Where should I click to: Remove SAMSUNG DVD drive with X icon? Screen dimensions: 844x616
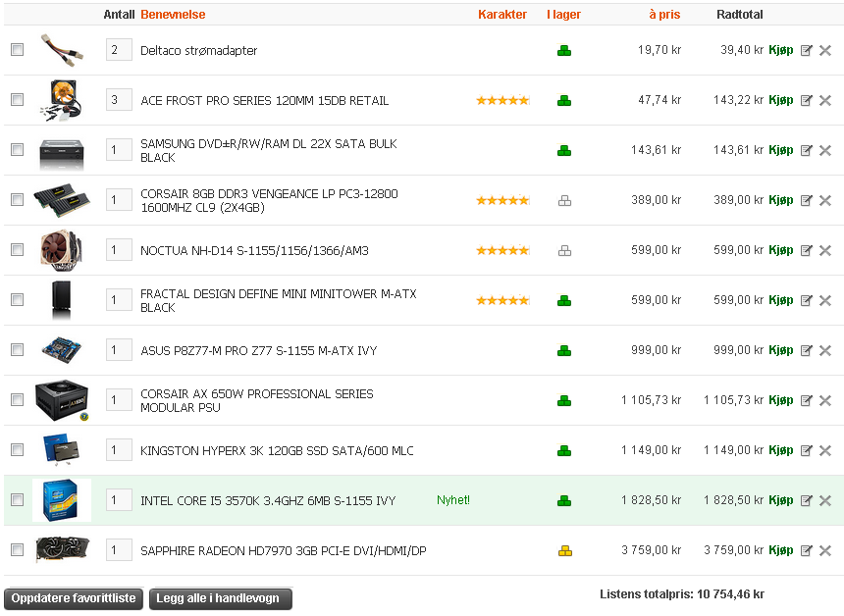click(x=825, y=151)
